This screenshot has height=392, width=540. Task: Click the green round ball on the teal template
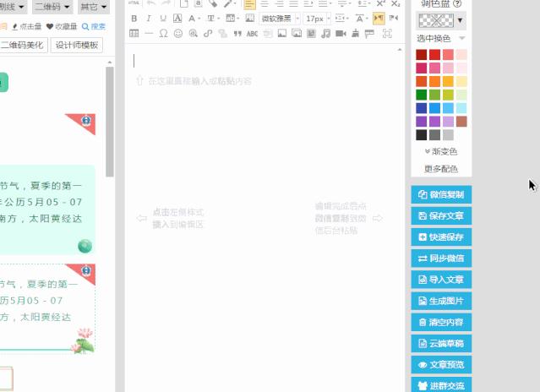(85, 246)
